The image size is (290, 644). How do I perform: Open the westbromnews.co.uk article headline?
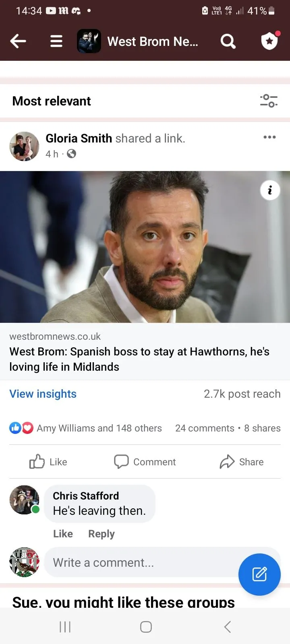click(x=139, y=359)
